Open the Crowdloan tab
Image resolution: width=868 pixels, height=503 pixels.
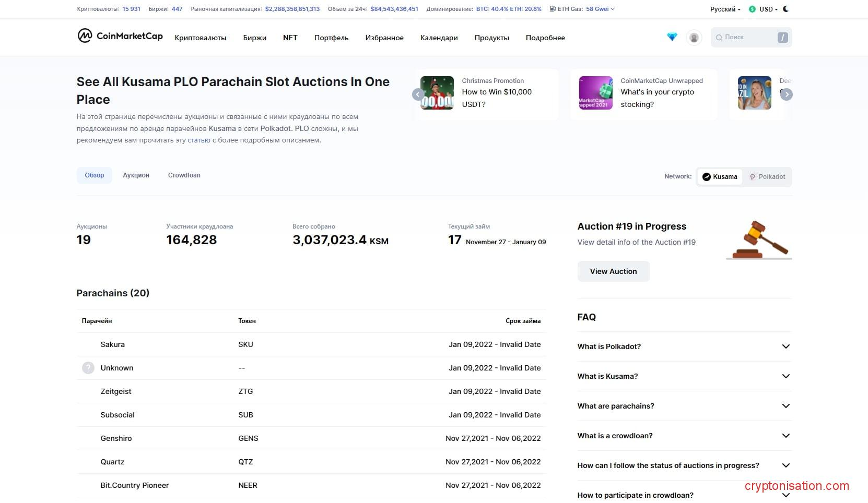(x=184, y=175)
